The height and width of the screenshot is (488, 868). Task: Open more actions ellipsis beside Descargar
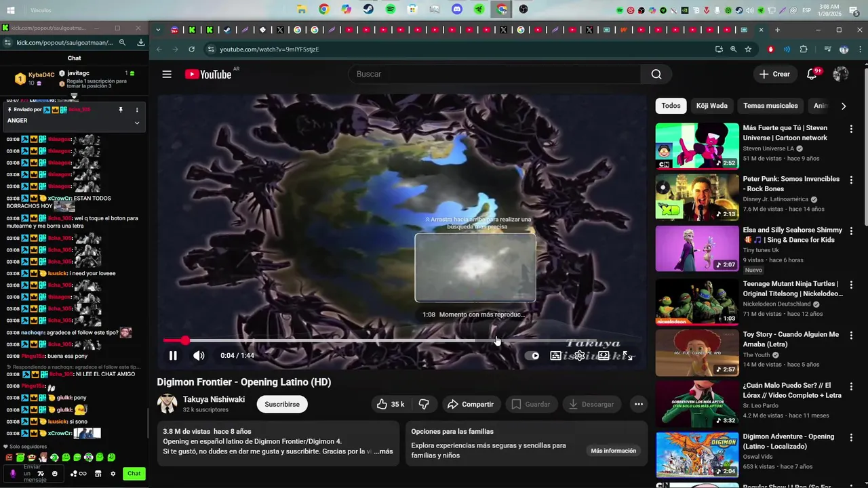pyautogui.click(x=638, y=404)
